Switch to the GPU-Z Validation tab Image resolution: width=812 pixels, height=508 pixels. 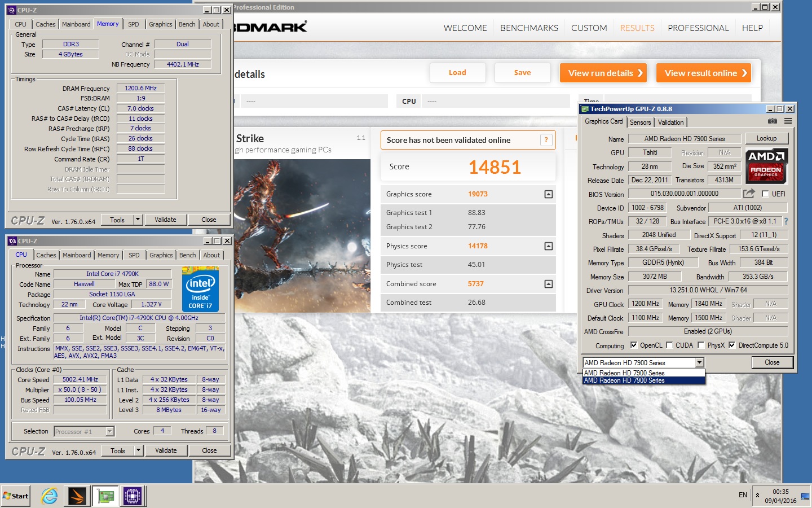coord(671,122)
